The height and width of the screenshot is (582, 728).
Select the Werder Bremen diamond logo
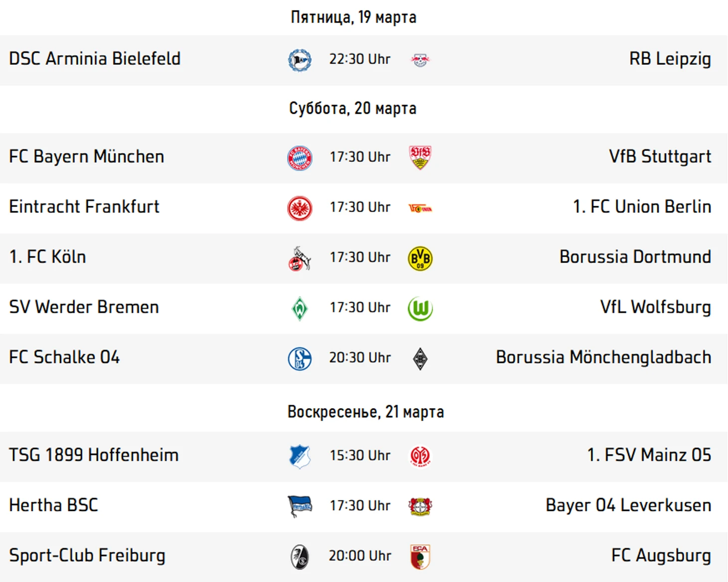(x=300, y=308)
